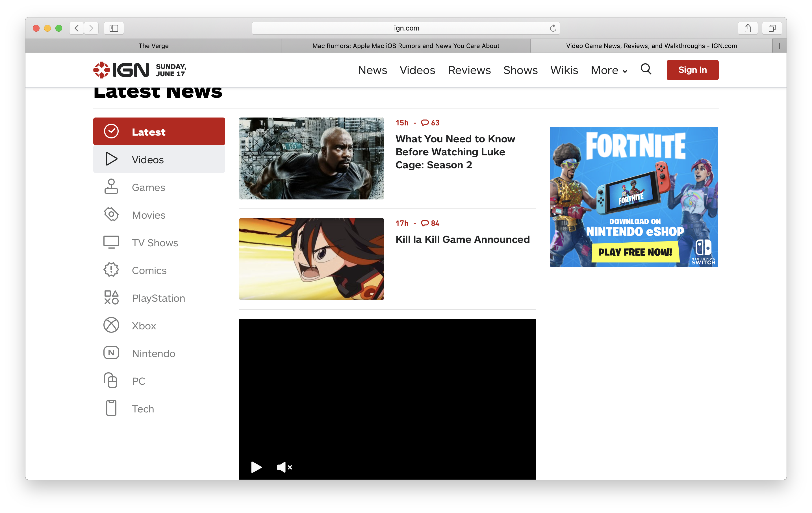Image resolution: width=812 pixels, height=513 pixels.
Task: Switch to Mac Rumors tab
Action: pos(406,46)
